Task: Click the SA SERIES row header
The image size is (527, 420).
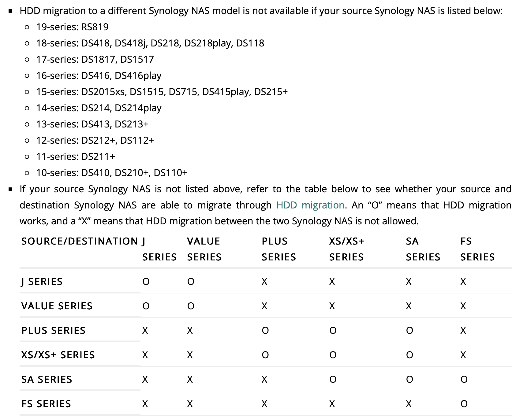Action: point(47,379)
